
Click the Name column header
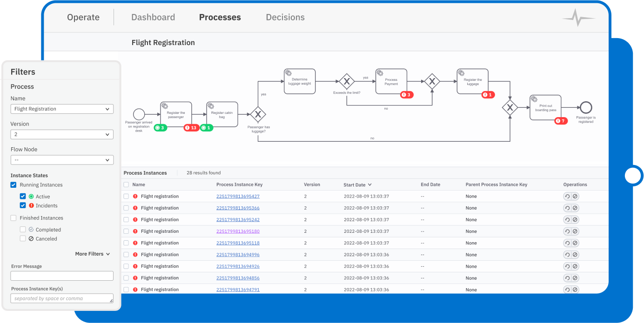pyautogui.click(x=139, y=185)
